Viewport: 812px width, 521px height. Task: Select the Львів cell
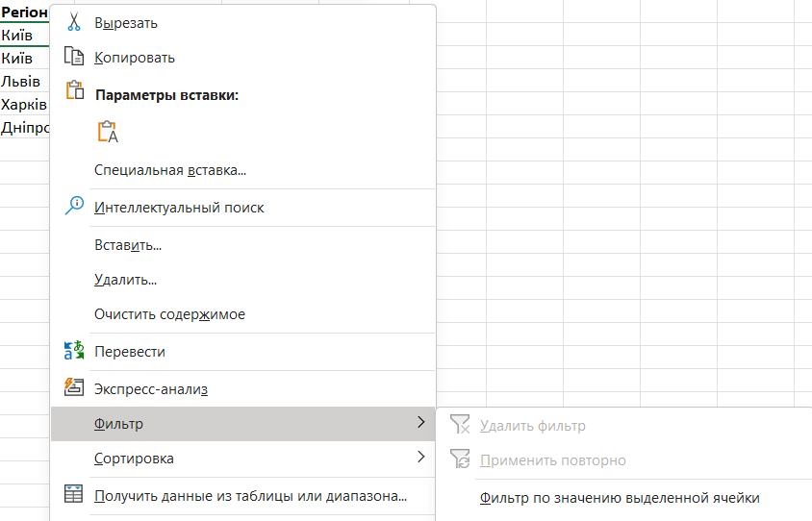[x=24, y=82]
